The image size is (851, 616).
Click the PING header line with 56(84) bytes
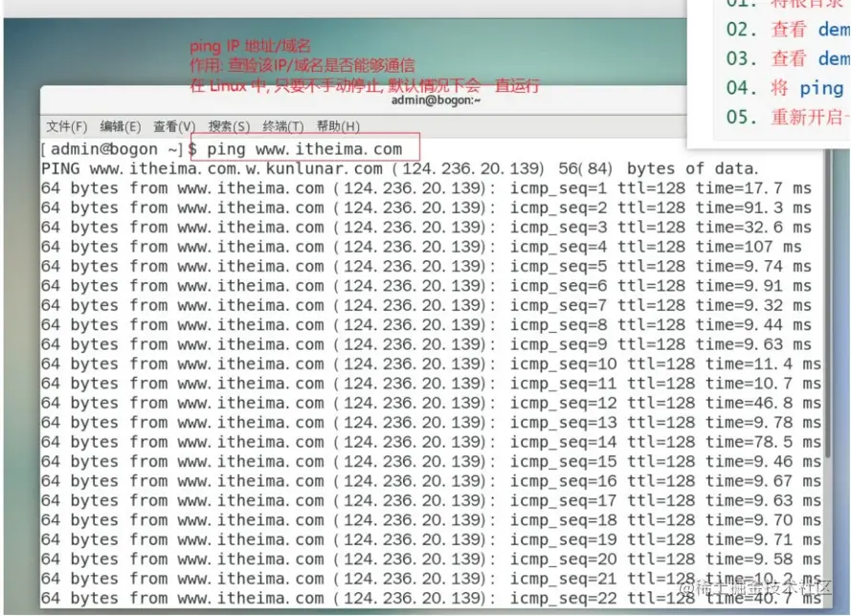coord(399,168)
